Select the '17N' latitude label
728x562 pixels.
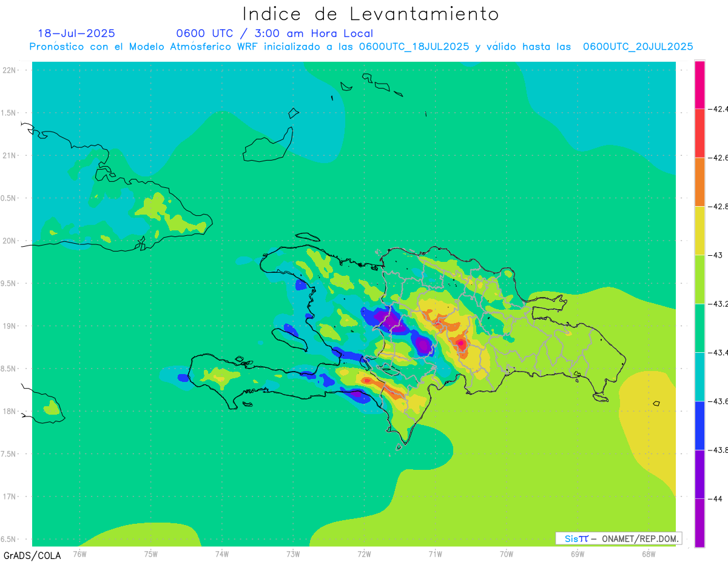(x=10, y=497)
